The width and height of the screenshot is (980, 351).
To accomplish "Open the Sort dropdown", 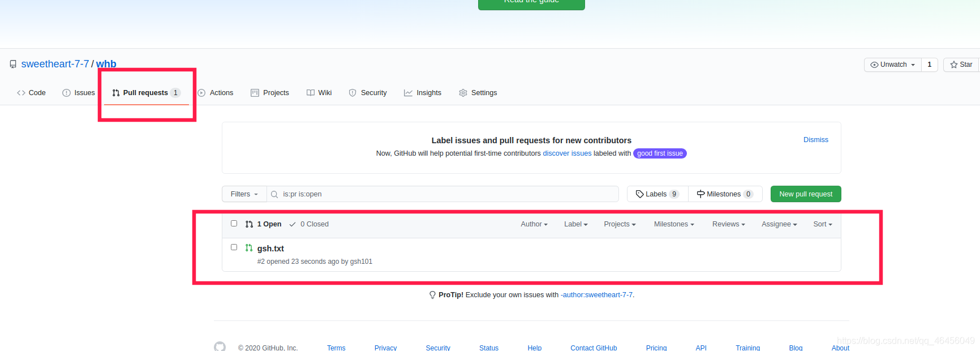I will click(823, 224).
